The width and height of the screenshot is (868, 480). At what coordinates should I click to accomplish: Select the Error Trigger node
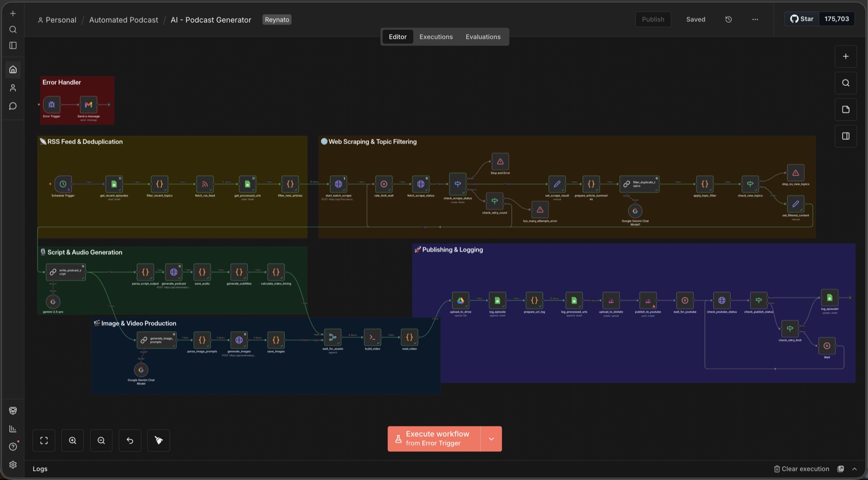coord(52,105)
